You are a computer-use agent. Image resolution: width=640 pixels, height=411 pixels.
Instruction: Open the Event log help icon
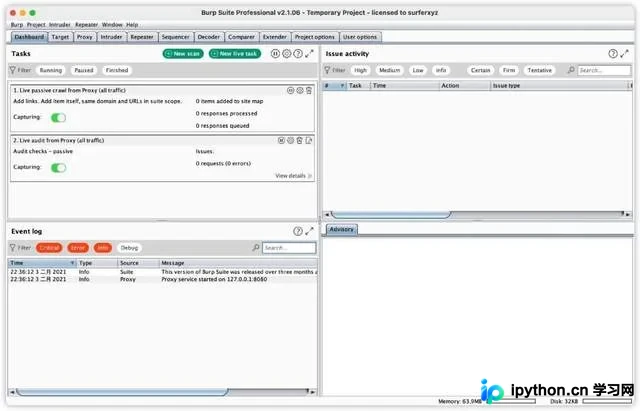298,231
